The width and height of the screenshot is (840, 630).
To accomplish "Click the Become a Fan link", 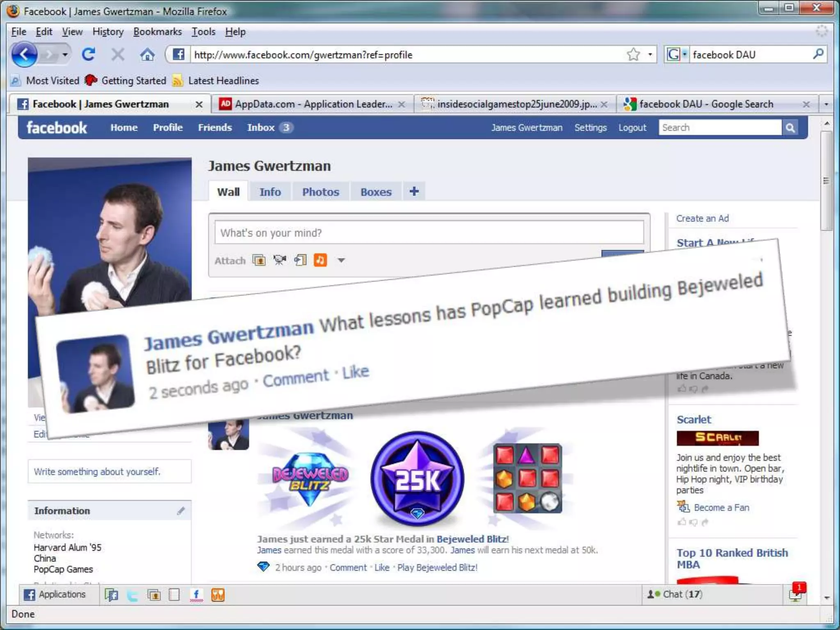I will click(x=721, y=508).
